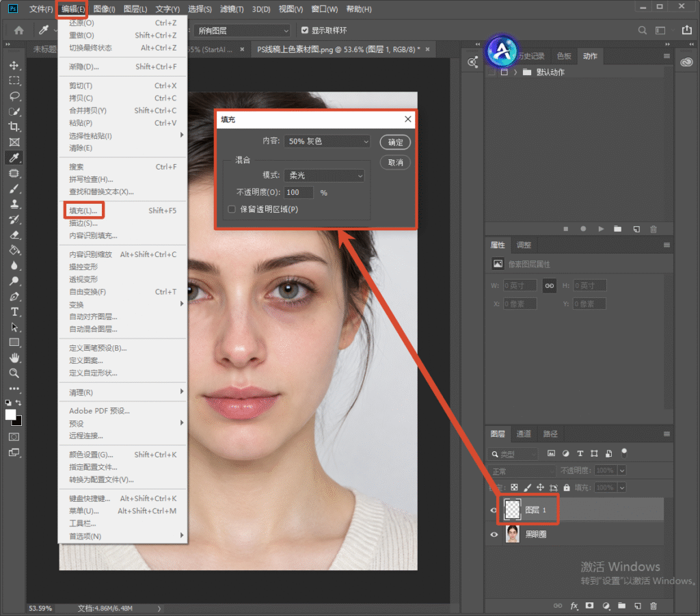Toggle 显示取样环 checkbox
700x616 pixels.
pos(304,30)
